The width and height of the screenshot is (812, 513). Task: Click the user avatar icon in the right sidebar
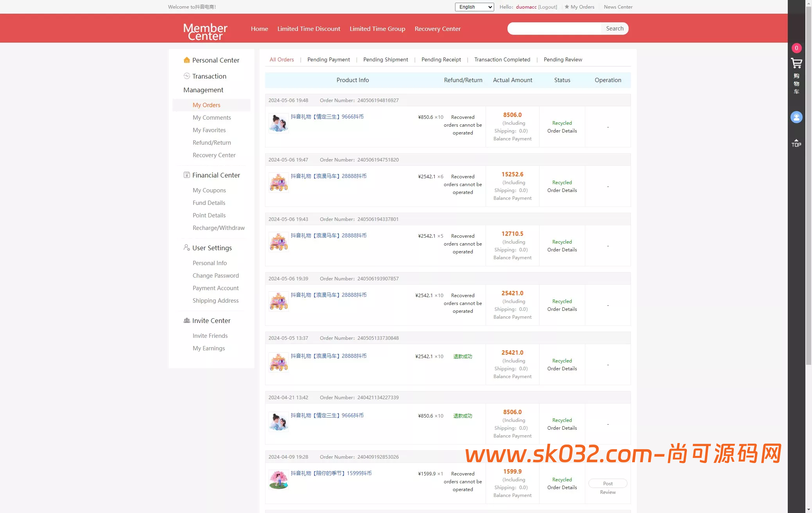tap(796, 117)
